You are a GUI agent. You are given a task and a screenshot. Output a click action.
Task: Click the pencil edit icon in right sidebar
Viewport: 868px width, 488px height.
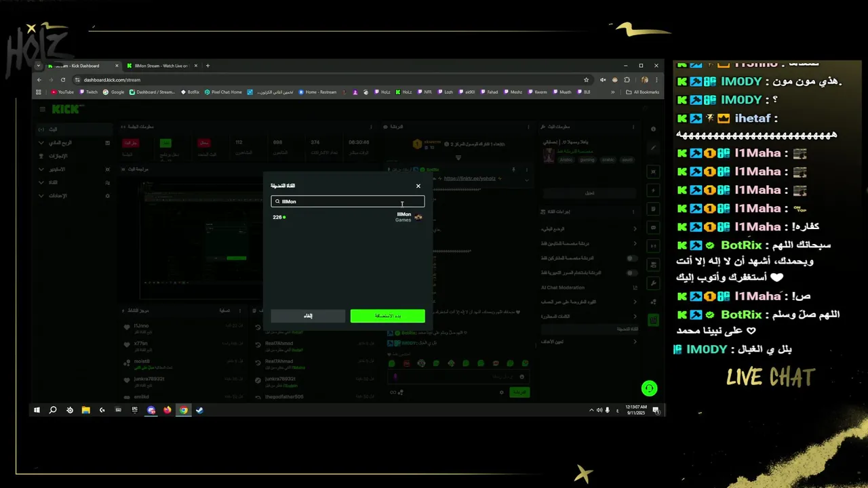[x=653, y=147]
